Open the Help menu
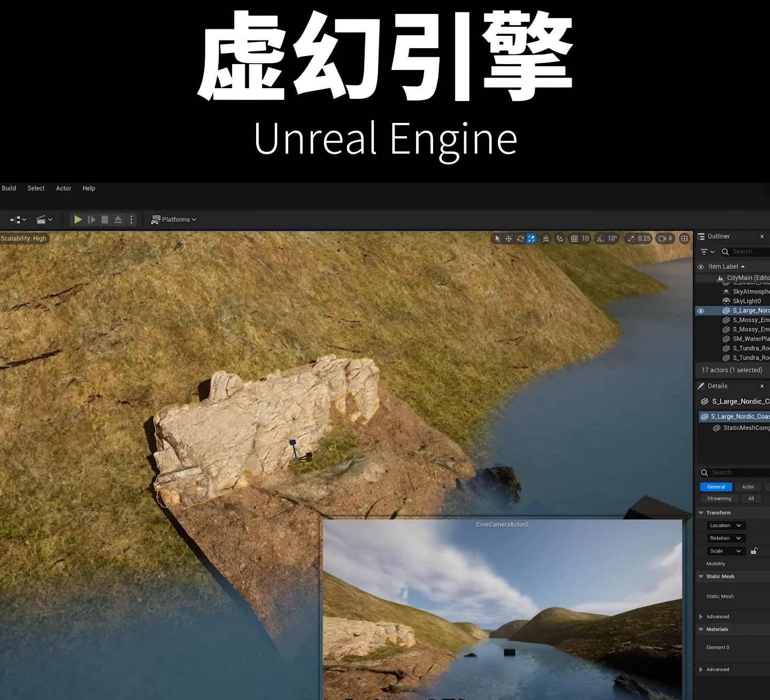 [x=89, y=188]
